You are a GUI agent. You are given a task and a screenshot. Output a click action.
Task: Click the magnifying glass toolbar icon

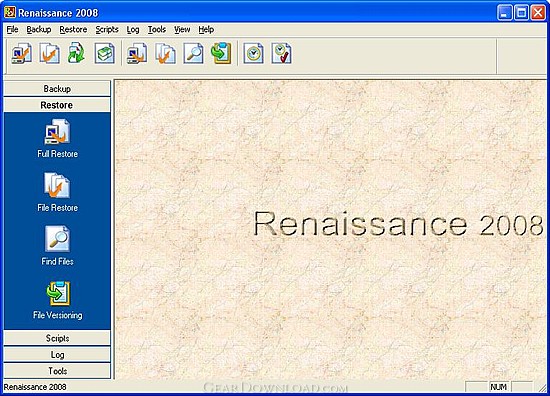pos(193,53)
